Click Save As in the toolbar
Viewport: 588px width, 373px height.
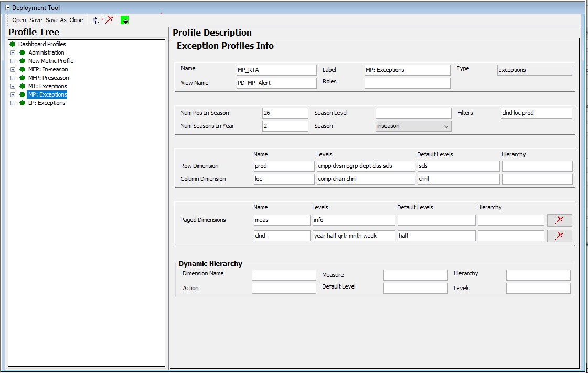point(56,20)
